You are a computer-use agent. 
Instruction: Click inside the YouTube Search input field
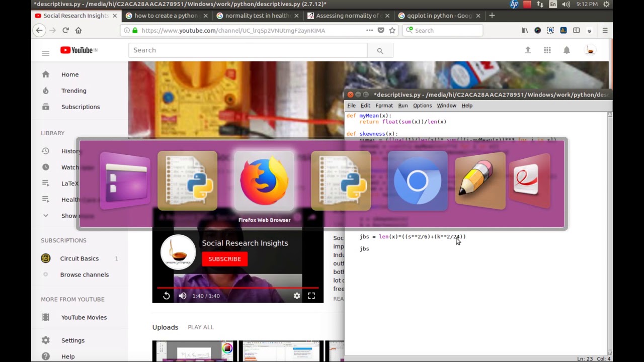click(248, 50)
